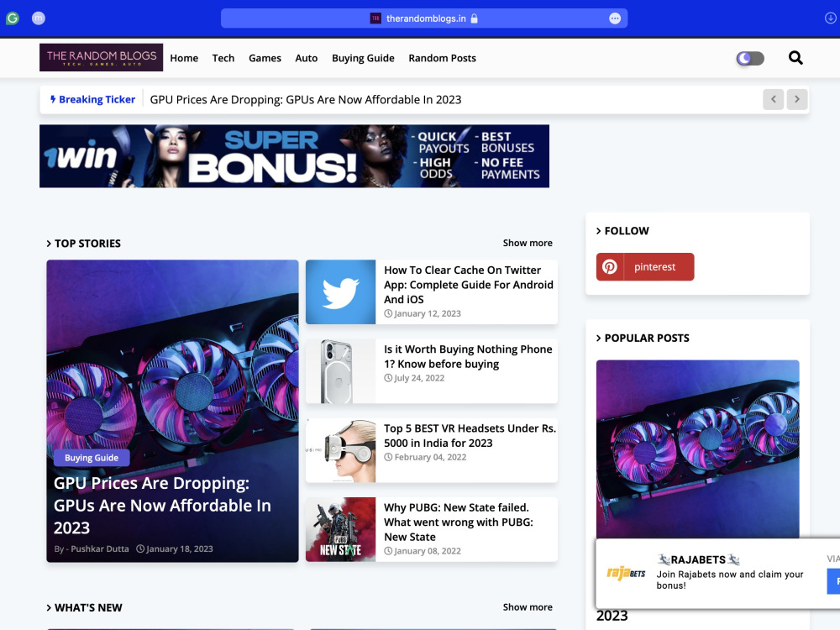Open Home menu item
Viewport: 840px width, 630px height.
click(x=184, y=58)
